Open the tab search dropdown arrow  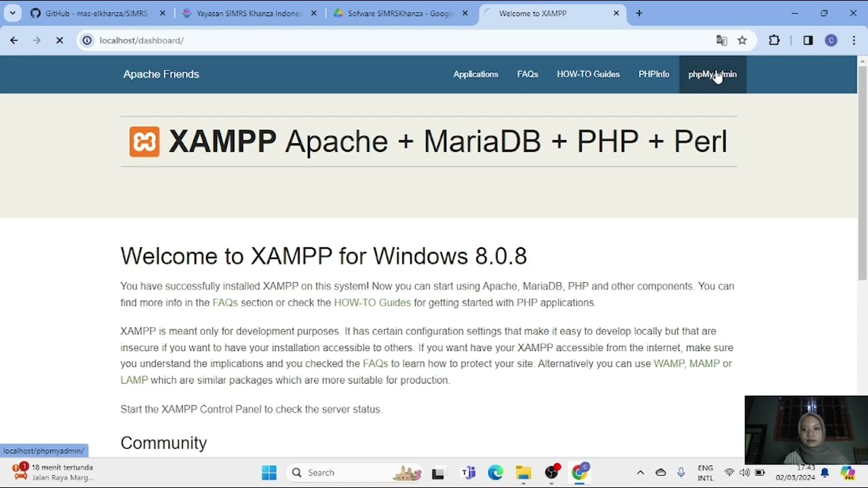tap(12, 14)
